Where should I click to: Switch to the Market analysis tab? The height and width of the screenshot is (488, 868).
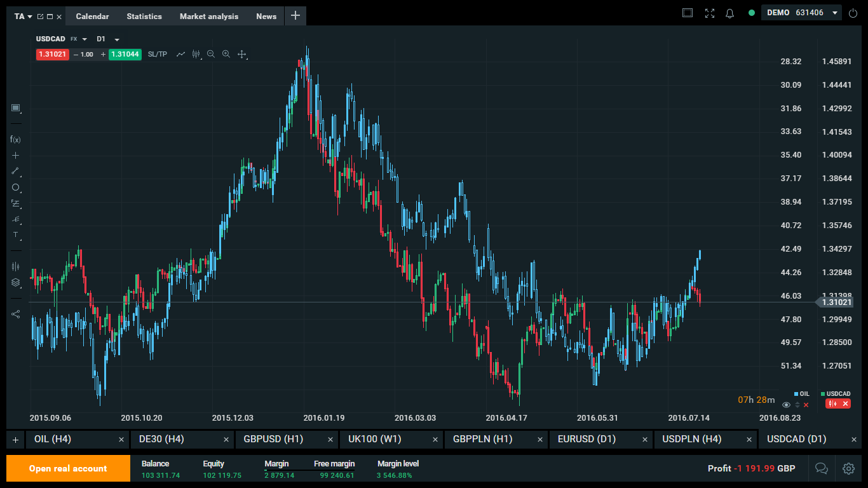coord(208,16)
